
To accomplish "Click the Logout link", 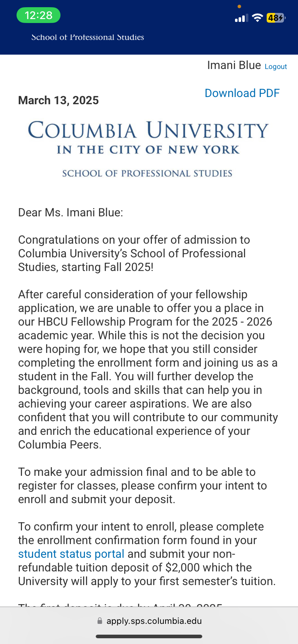I will (276, 66).
